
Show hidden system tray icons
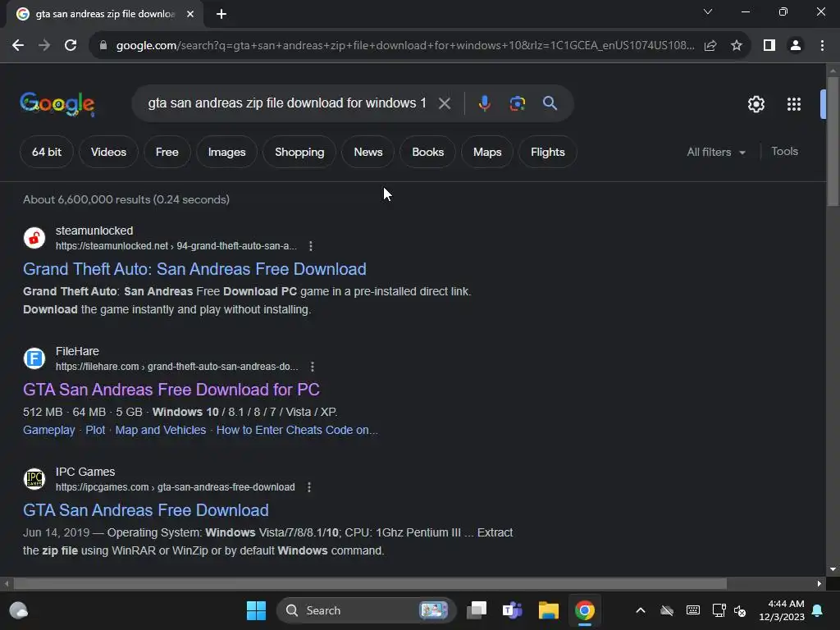pyautogui.click(x=640, y=610)
